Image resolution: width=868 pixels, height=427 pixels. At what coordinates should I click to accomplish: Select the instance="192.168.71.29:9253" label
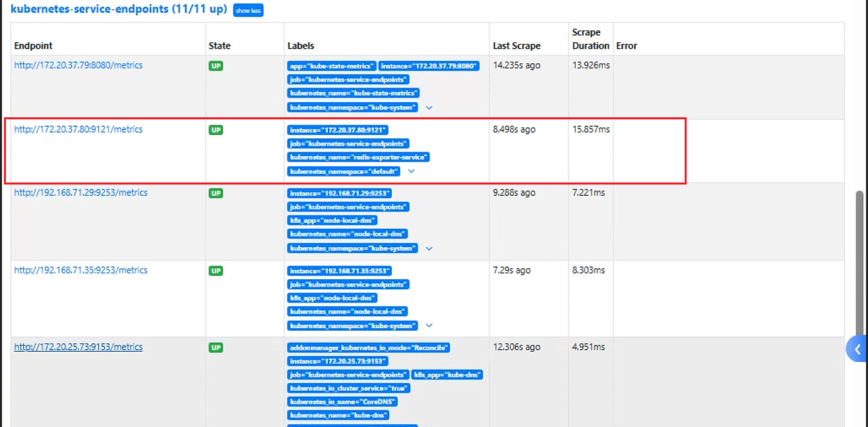point(340,193)
